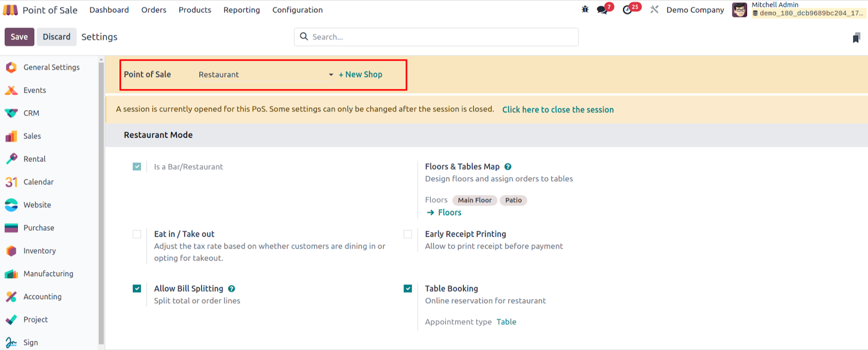Select the Project app icon
Screen dimensions: 868x350
tap(11, 320)
